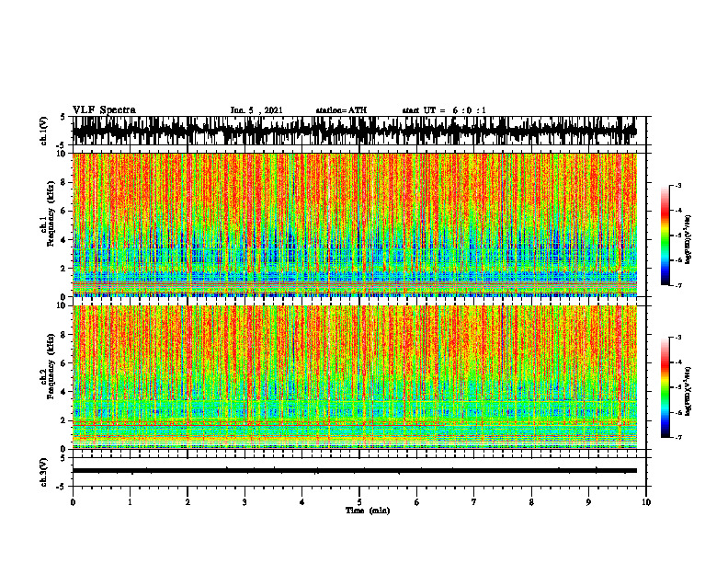Click the time axis tick label "10"
The image size is (728, 563).
click(x=646, y=501)
